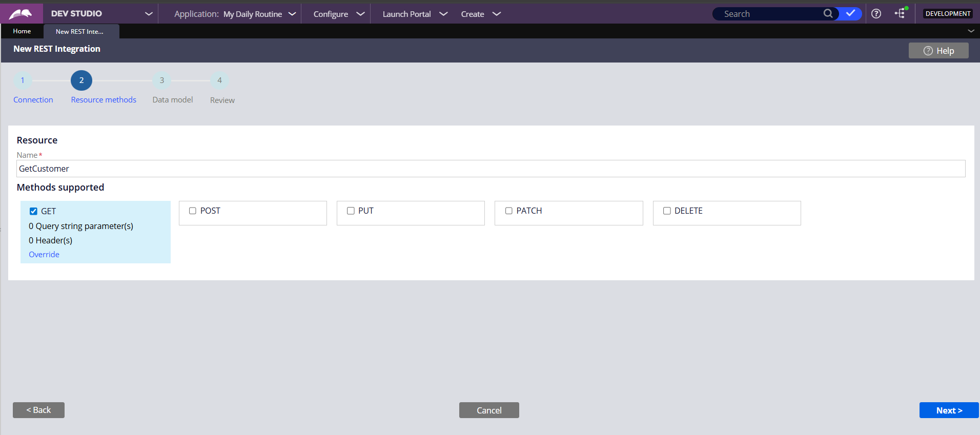Click the resource Name input field
Viewport: 980px width, 435px height.
[491, 169]
